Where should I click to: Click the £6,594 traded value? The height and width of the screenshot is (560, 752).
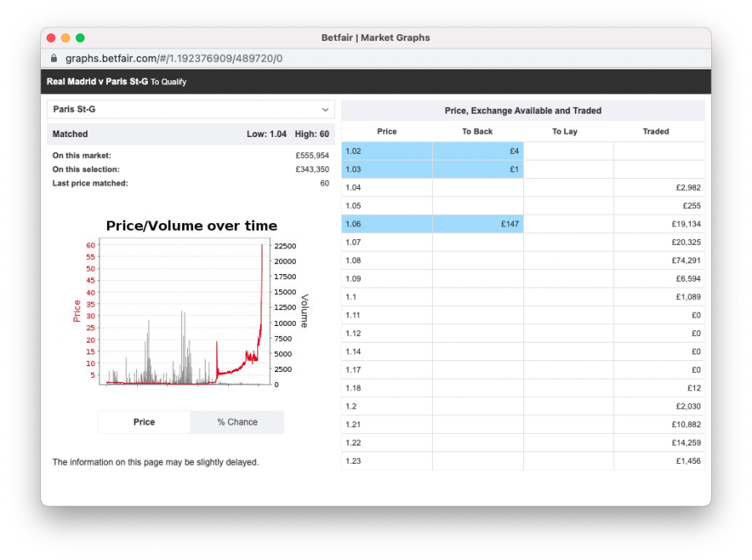tap(688, 279)
